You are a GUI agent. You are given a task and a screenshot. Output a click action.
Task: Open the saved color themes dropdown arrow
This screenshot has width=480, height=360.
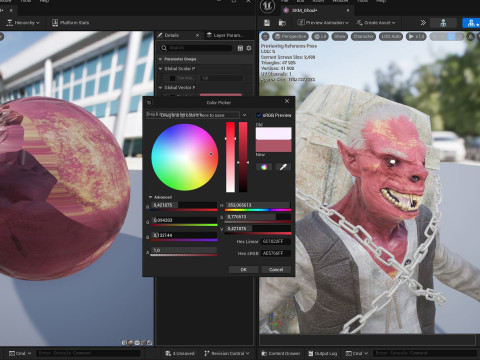244,115
